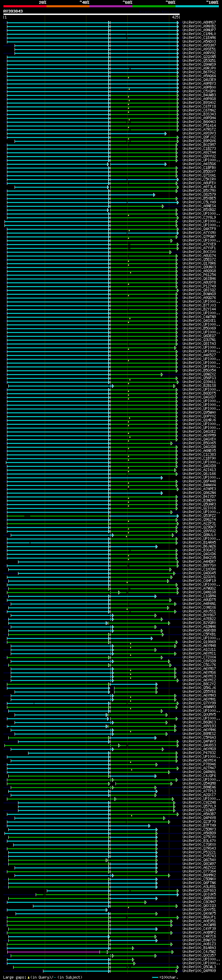222x980 pixels.
Task: Click the orange ~40% identity legend segment
Action: click(x=68, y=6)
